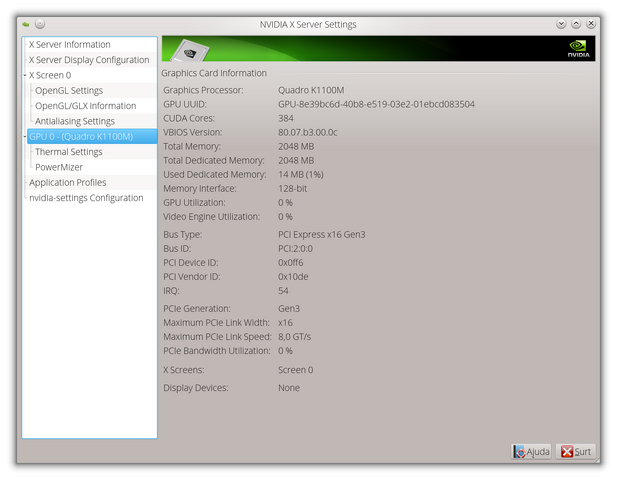The width and height of the screenshot is (617, 480).
Task: Click Maximum PCIe Link Speed value 8,0 GT/s
Action: (294, 337)
